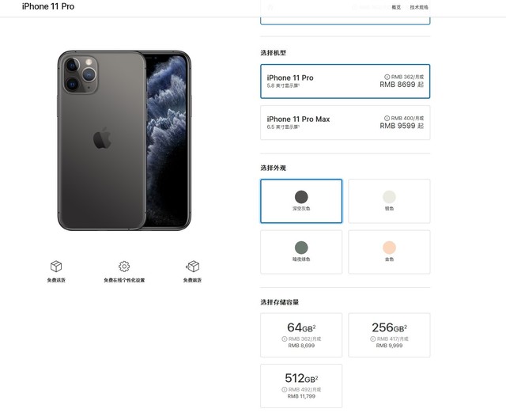Click info icon beside RMB 362/month on iPhone 11 Pro

(x=387, y=77)
